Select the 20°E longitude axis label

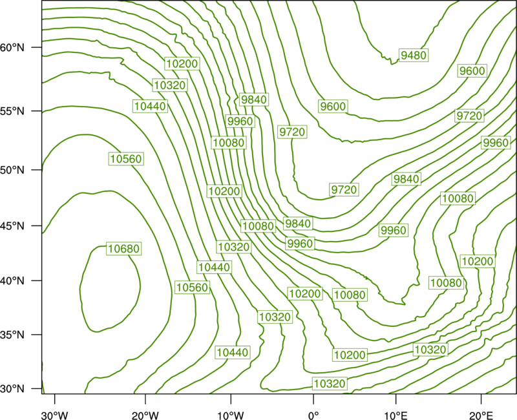click(x=481, y=415)
